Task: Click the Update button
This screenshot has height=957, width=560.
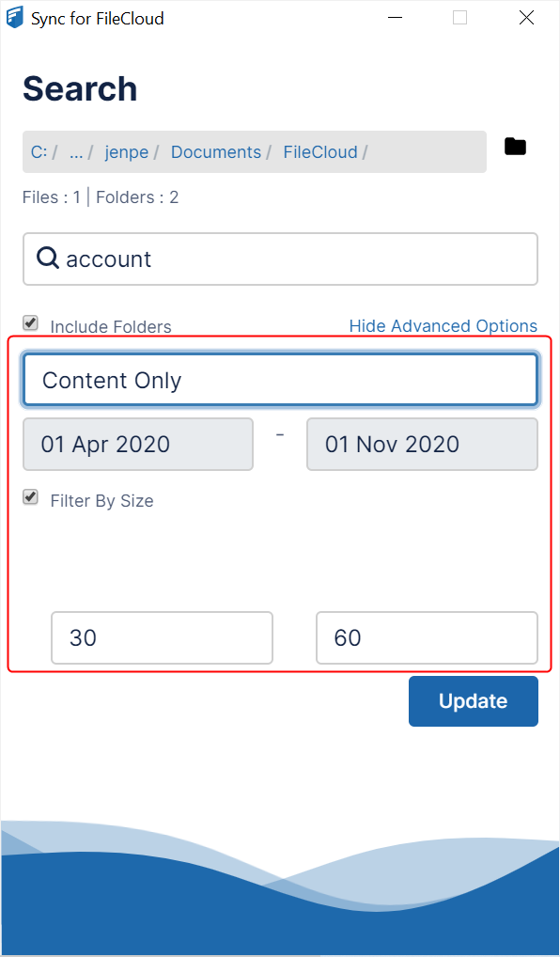Action: tap(473, 700)
